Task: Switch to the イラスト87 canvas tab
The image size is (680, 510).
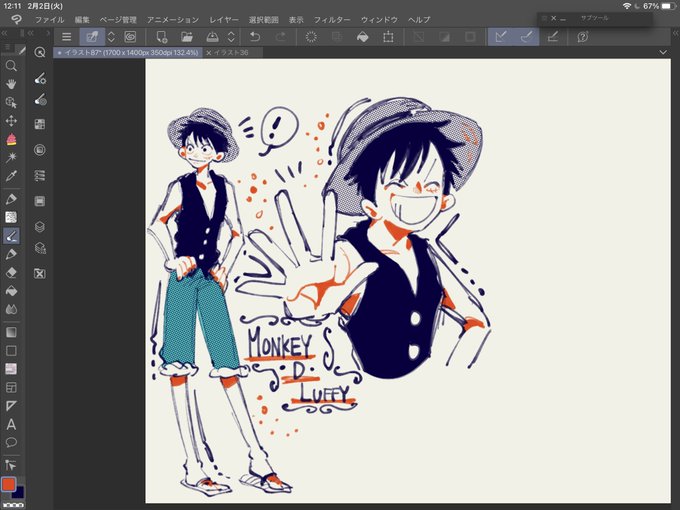Action: [128, 52]
